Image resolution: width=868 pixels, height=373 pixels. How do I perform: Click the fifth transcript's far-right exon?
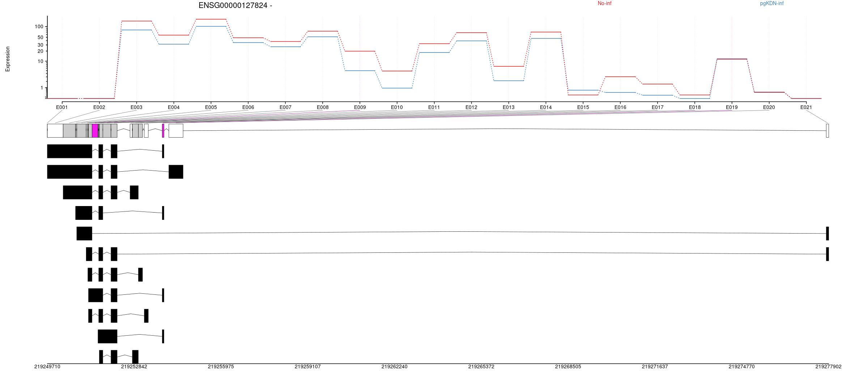click(827, 234)
